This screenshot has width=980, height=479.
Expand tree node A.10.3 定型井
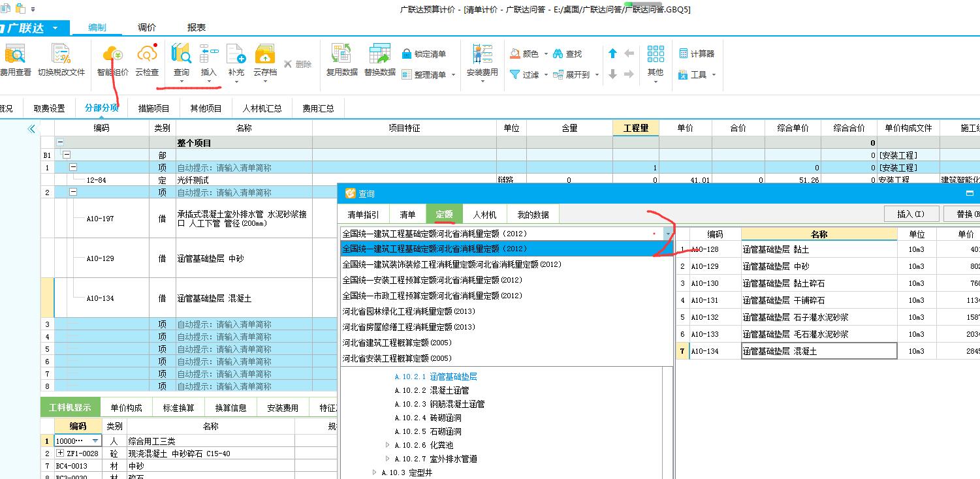tap(375, 472)
